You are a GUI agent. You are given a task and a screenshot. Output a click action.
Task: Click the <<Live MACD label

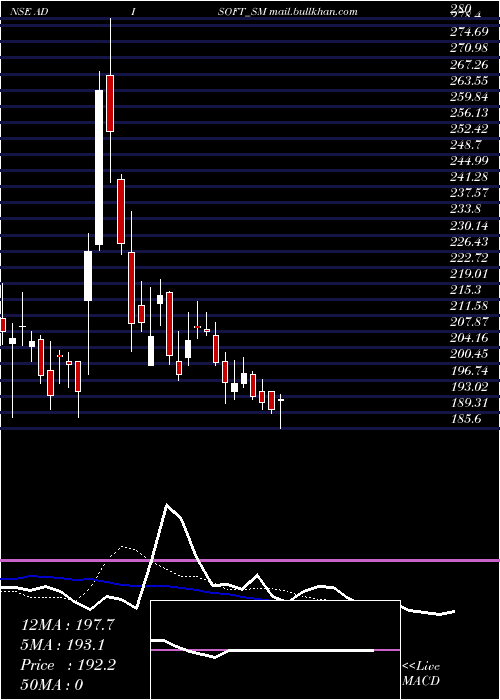421,674
